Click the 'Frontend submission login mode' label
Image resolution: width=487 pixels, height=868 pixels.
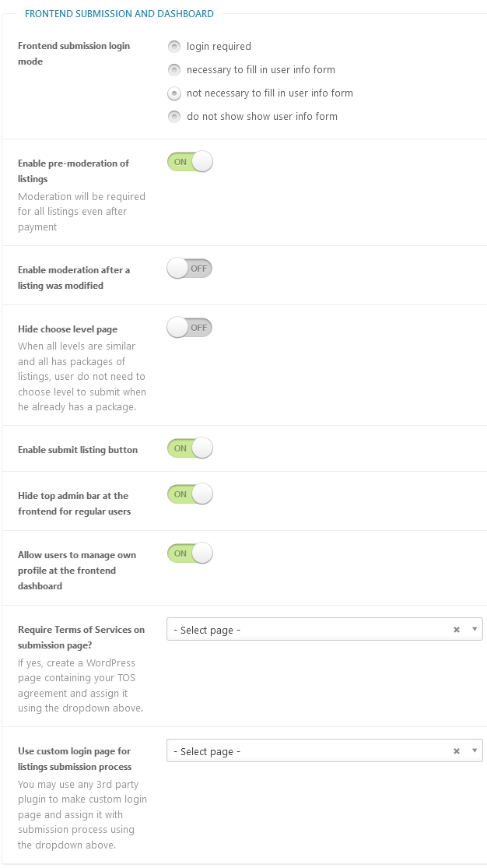click(x=74, y=54)
